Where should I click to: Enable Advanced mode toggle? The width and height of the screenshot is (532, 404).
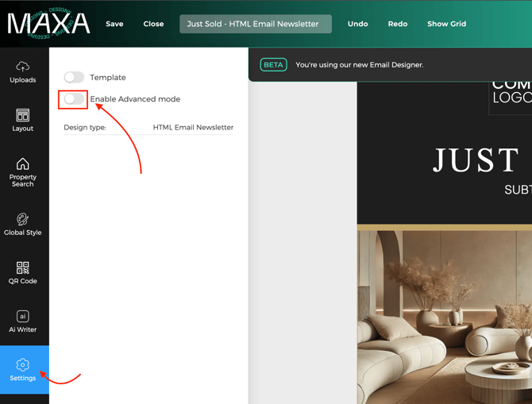pyautogui.click(x=74, y=99)
